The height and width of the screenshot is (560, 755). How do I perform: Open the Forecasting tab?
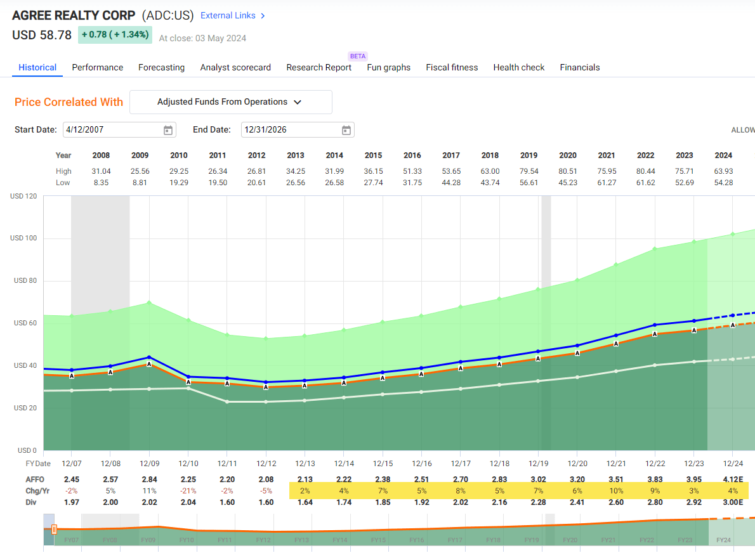point(161,67)
